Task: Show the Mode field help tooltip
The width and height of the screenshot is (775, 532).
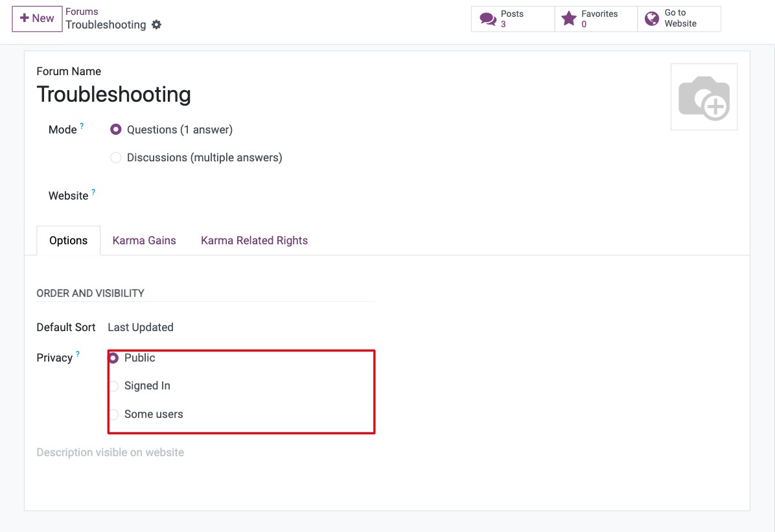Action: [x=82, y=126]
